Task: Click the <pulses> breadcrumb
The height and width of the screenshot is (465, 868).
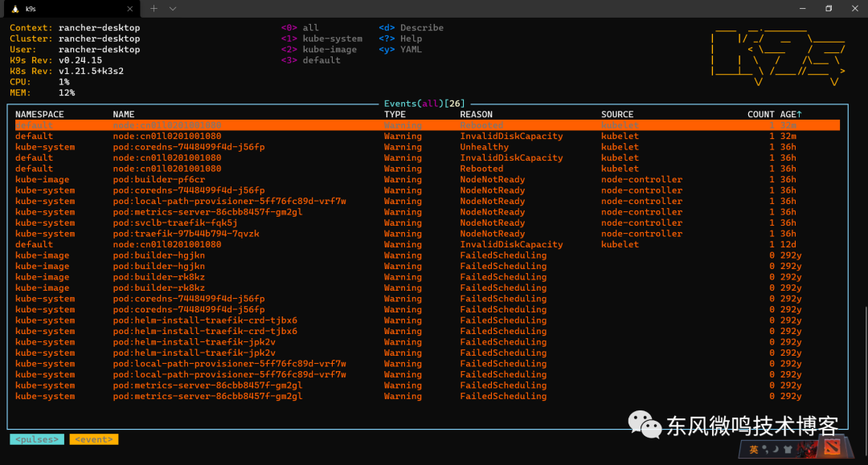Action: coord(37,439)
